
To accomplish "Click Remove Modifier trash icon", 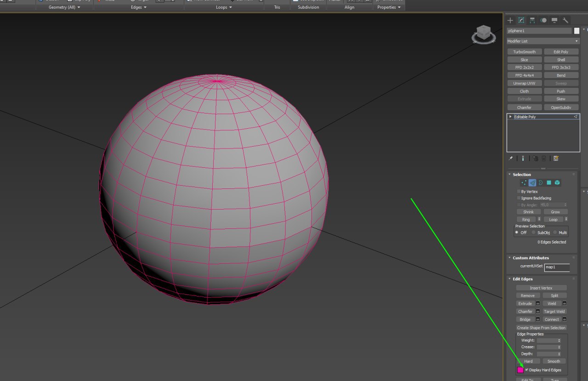I will 544,158.
